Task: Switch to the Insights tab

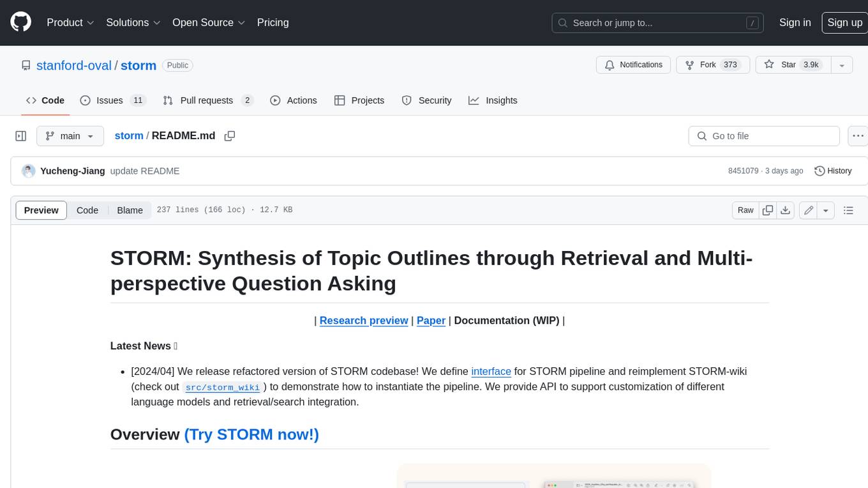Action: (493, 100)
